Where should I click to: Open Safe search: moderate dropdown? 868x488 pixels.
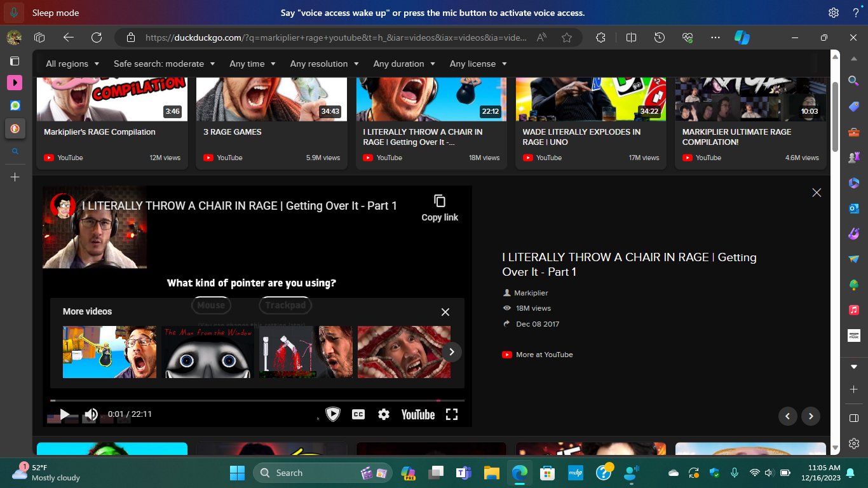coord(165,64)
